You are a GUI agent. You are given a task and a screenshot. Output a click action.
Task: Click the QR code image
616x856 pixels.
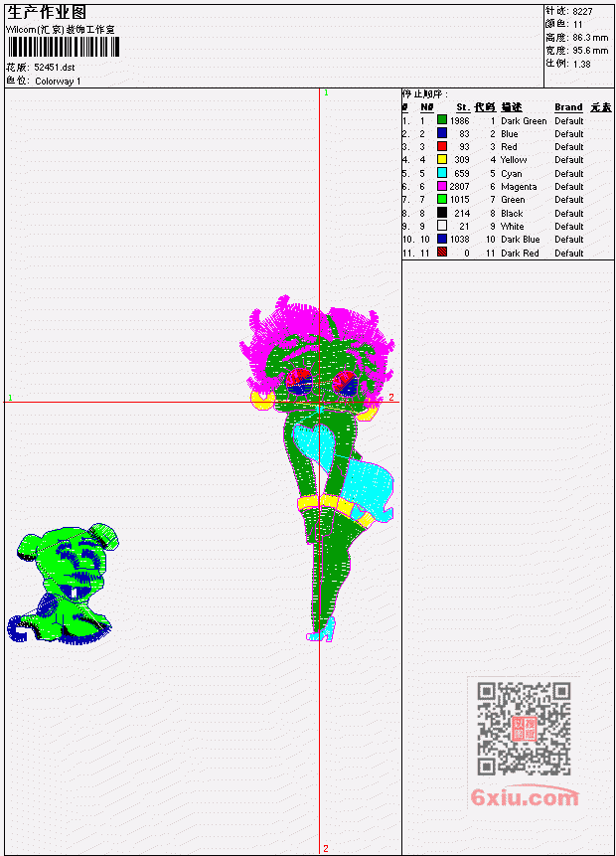(x=524, y=729)
